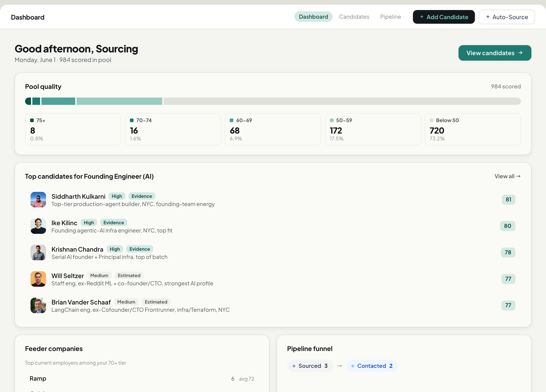This screenshot has height=392, width=546.
Task: Click the '984 scored' label in Pool quality
Action: pos(506,86)
